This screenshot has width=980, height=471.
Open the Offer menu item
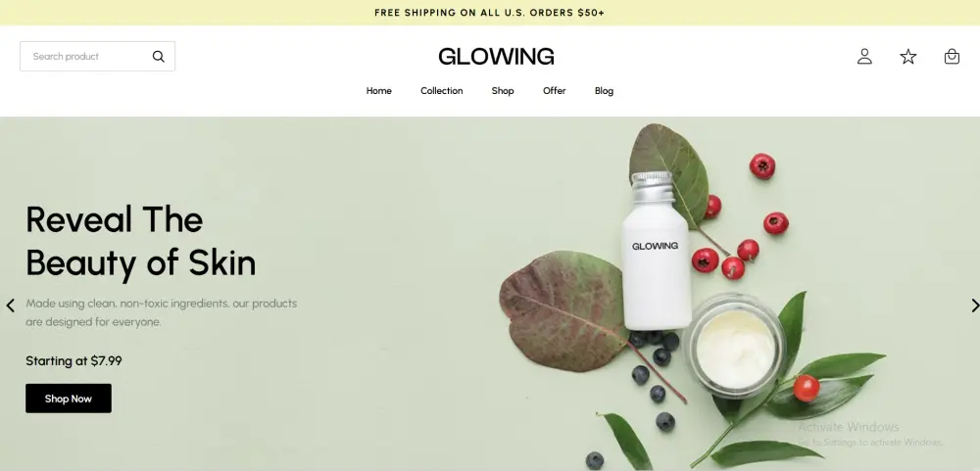(x=555, y=90)
